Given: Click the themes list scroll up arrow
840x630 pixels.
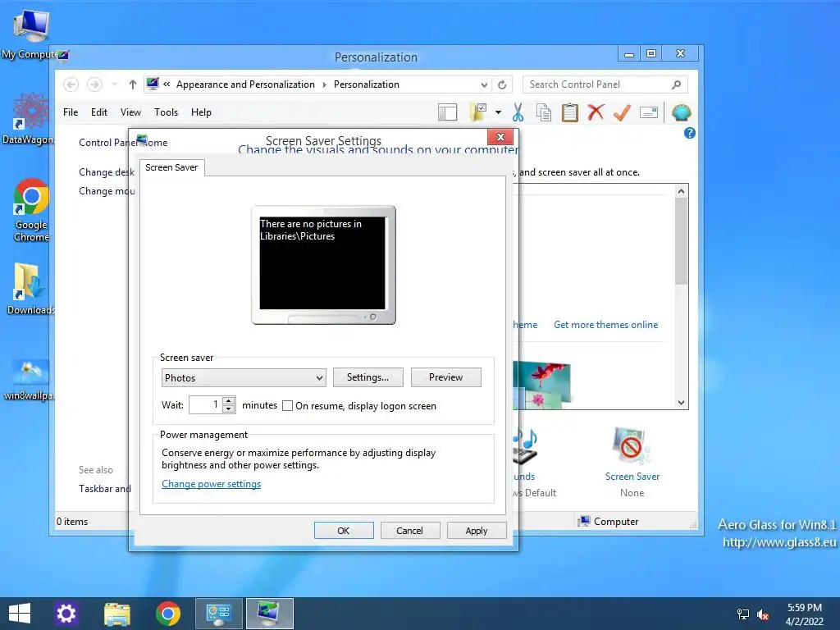Looking at the screenshot, I should tap(681, 191).
